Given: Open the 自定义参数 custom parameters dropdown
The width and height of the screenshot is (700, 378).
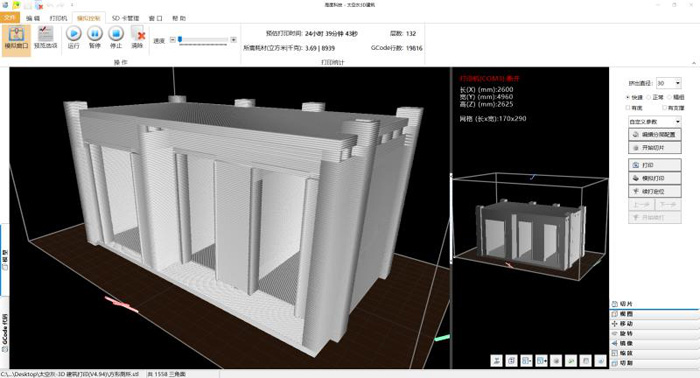Looking at the screenshot, I should click(654, 121).
